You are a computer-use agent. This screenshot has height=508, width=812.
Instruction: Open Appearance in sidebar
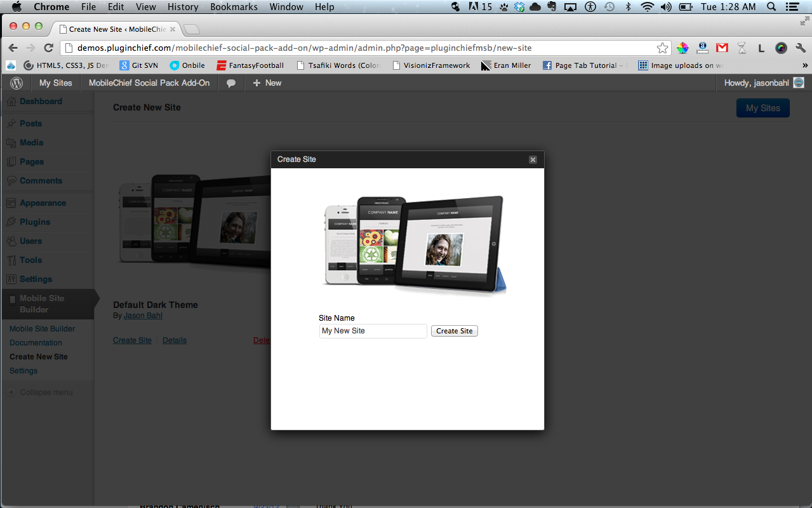pos(43,203)
